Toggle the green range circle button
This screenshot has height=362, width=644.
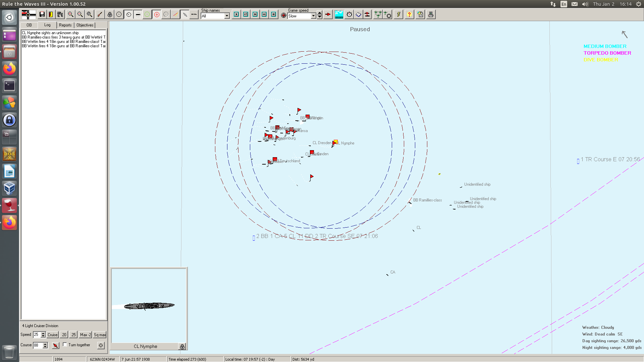(x=147, y=14)
